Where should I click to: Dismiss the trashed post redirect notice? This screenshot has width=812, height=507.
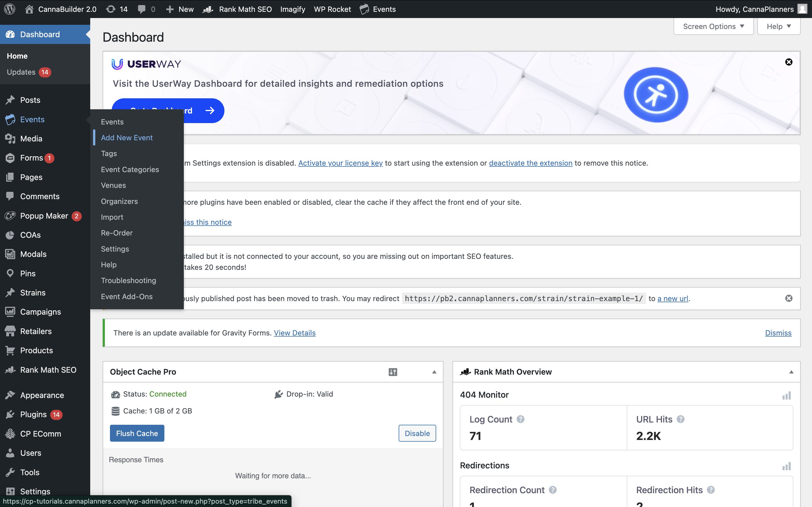(x=789, y=299)
